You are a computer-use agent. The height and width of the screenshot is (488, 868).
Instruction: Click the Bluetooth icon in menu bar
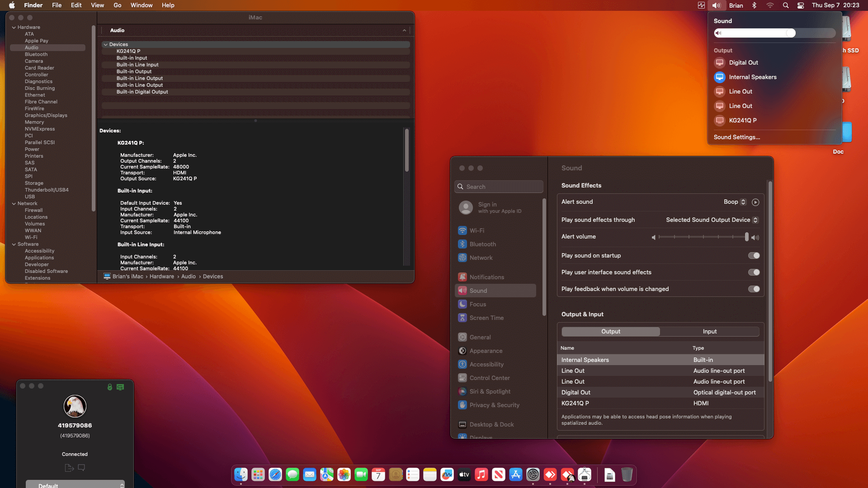tap(754, 5)
